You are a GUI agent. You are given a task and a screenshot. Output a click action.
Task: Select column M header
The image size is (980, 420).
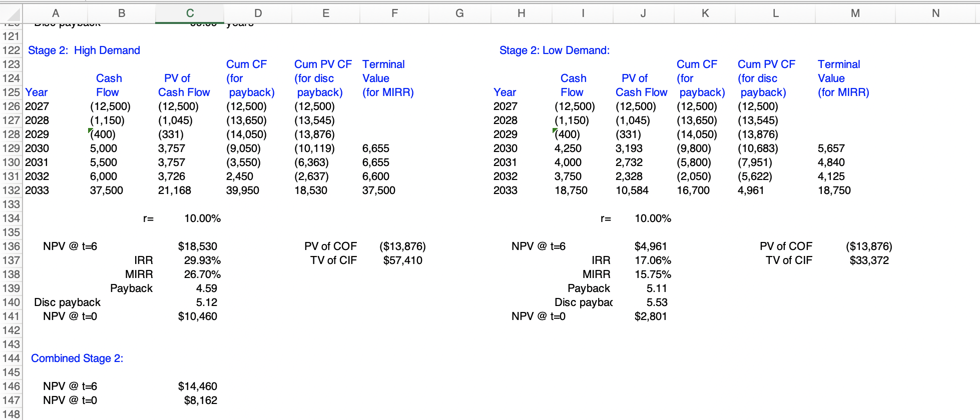[855, 13]
